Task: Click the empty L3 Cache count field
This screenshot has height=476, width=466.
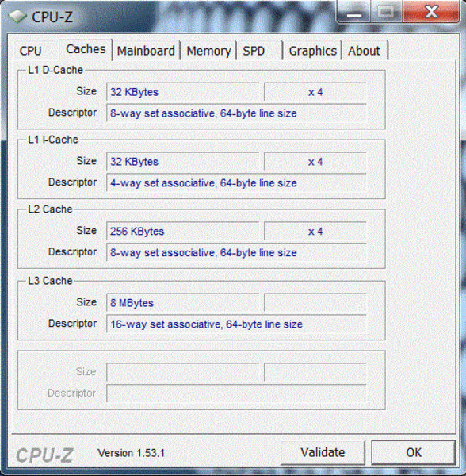Action: [x=315, y=303]
